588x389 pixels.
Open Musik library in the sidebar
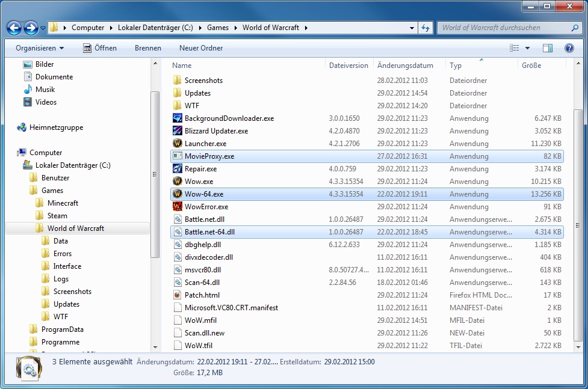(x=39, y=89)
